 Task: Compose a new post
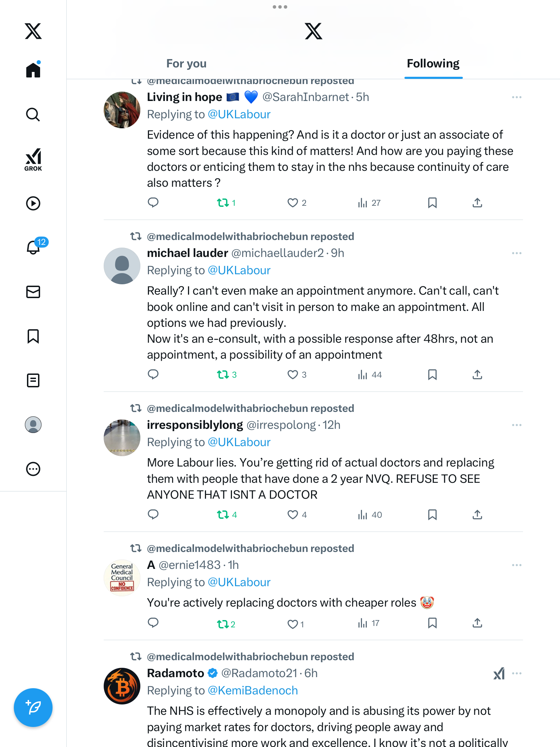[33, 708]
